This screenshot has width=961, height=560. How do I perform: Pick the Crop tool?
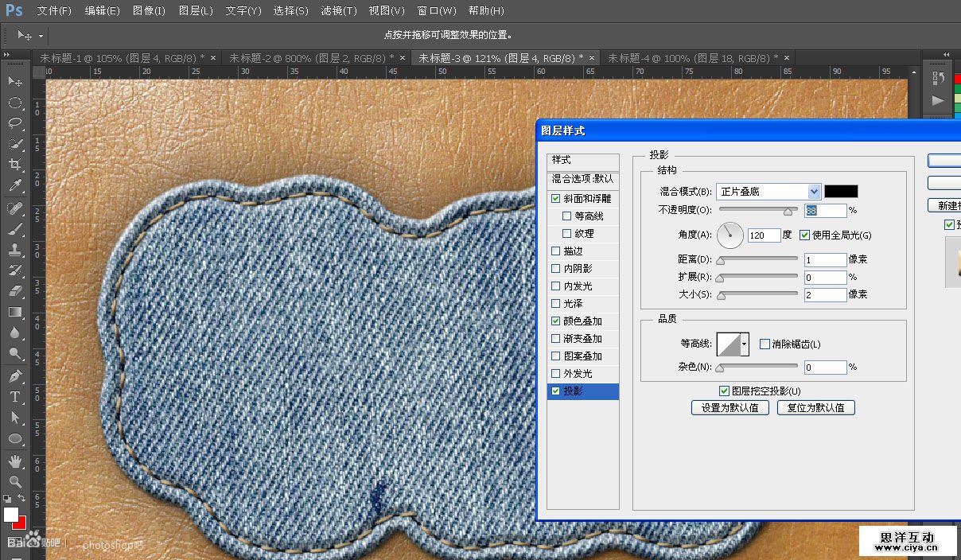coord(15,165)
